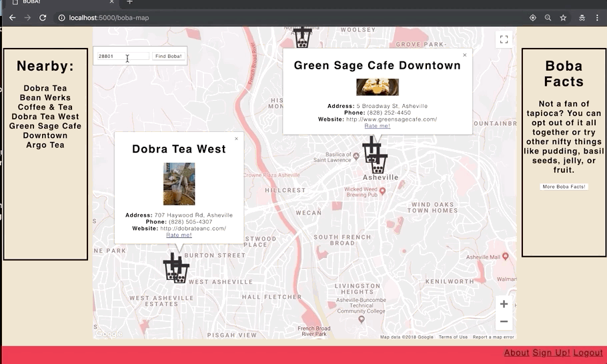The height and width of the screenshot is (364, 607).
Task: Click the browser address bar URL
Action: pos(109,18)
